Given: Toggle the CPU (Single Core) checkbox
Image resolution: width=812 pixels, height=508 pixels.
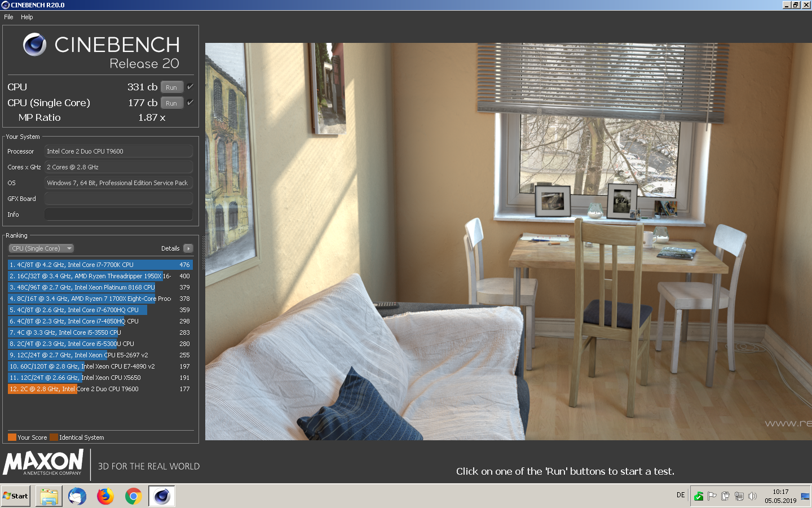Looking at the screenshot, I should (190, 102).
